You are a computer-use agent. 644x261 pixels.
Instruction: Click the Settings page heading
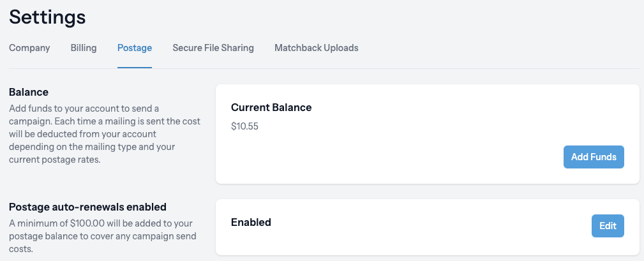click(x=47, y=17)
